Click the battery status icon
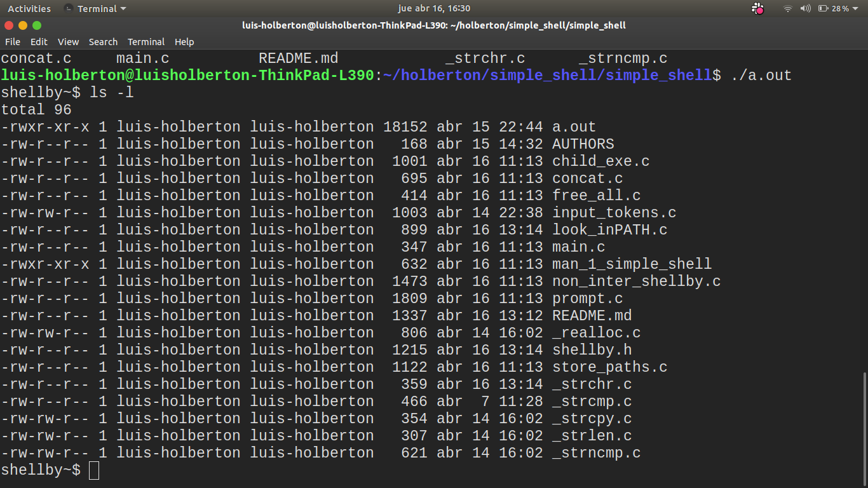868x488 pixels. coord(822,8)
